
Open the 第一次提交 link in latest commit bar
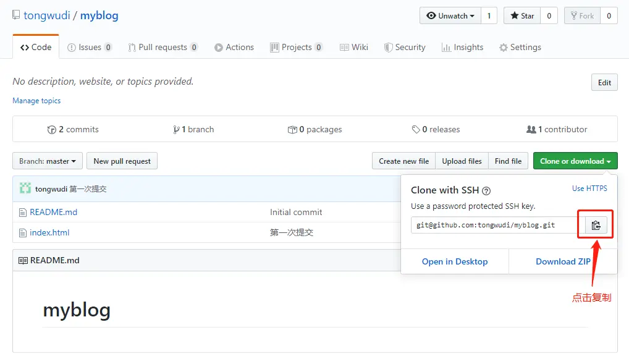88,189
